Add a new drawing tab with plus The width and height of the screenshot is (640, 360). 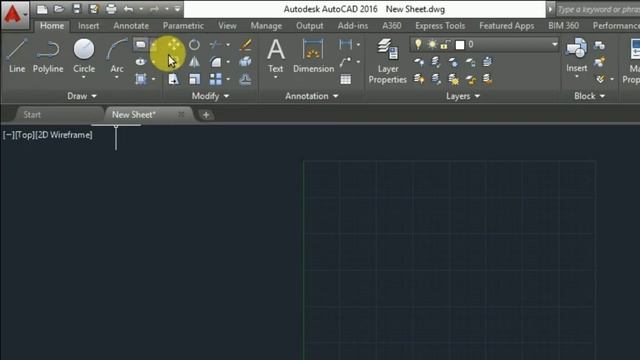pos(206,115)
